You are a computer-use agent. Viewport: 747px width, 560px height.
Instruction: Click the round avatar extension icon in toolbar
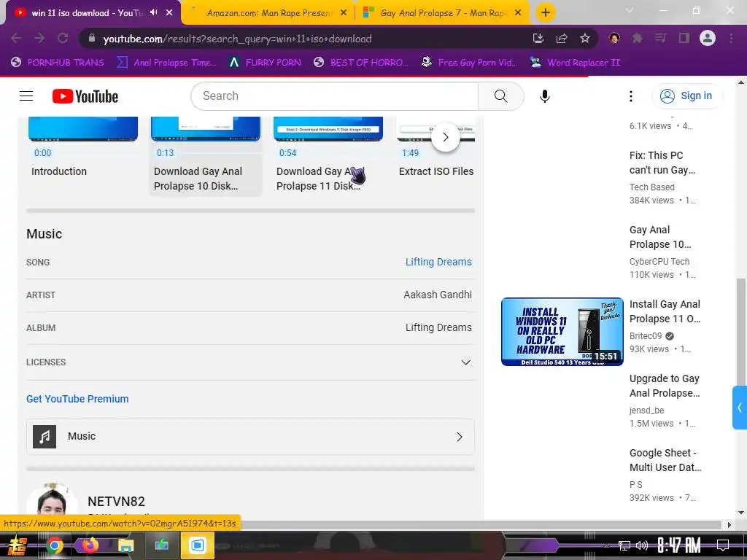click(x=614, y=38)
